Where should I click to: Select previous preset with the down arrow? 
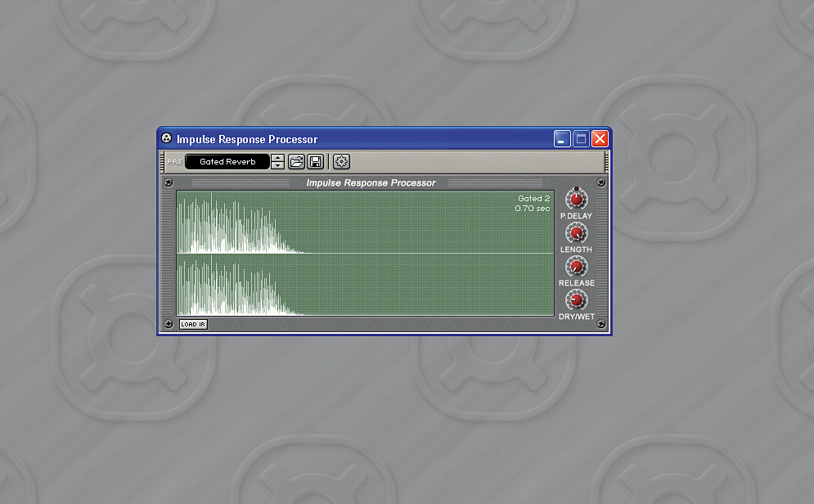point(277,165)
